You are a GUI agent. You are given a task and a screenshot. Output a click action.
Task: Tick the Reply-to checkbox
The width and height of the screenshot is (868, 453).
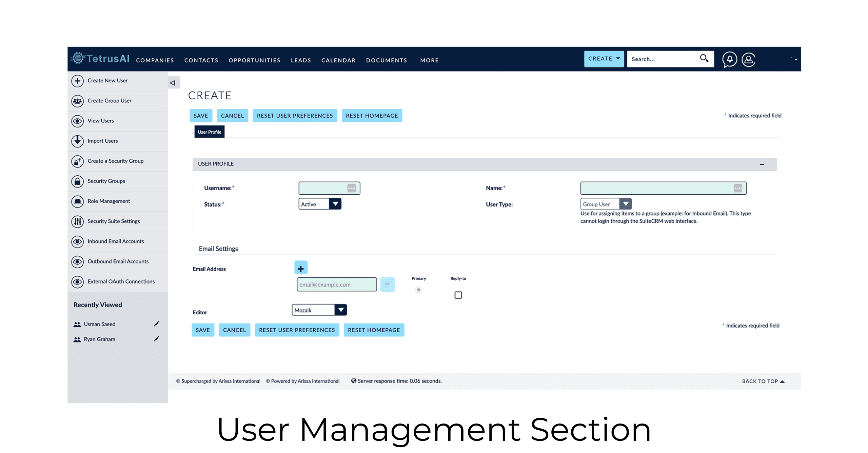(458, 295)
